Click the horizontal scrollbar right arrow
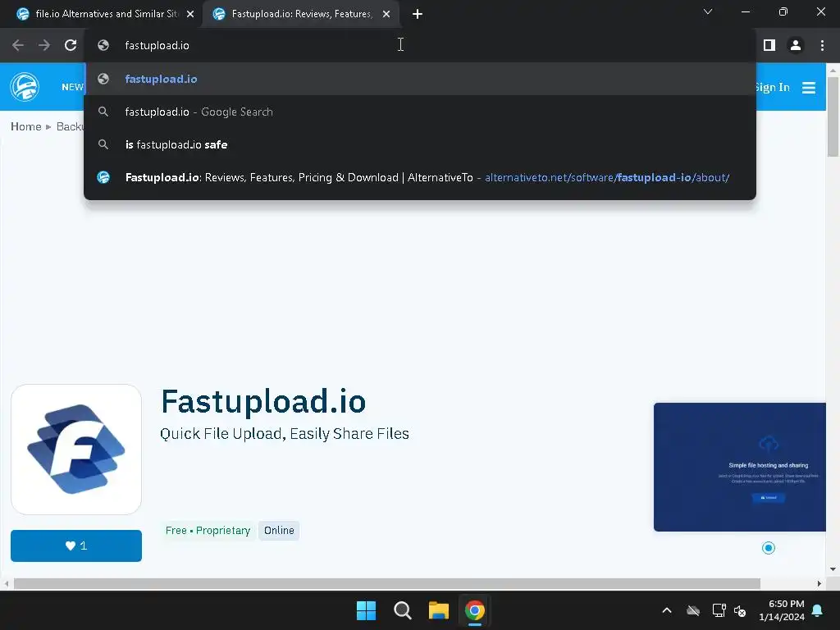The height and width of the screenshot is (630, 840). coord(819,583)
